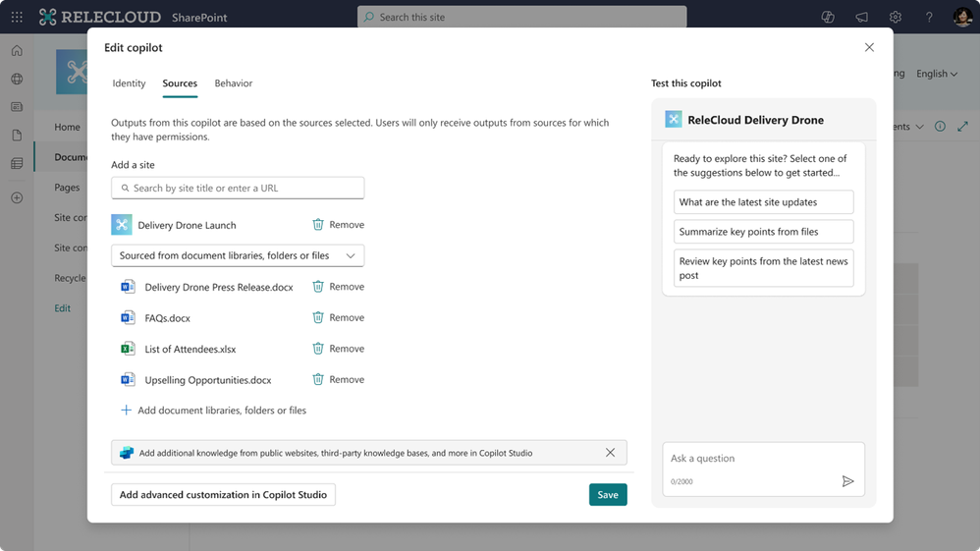Open the English language dropdown
980x551 pixels.
pyautogui.click(x=936, y=74)
